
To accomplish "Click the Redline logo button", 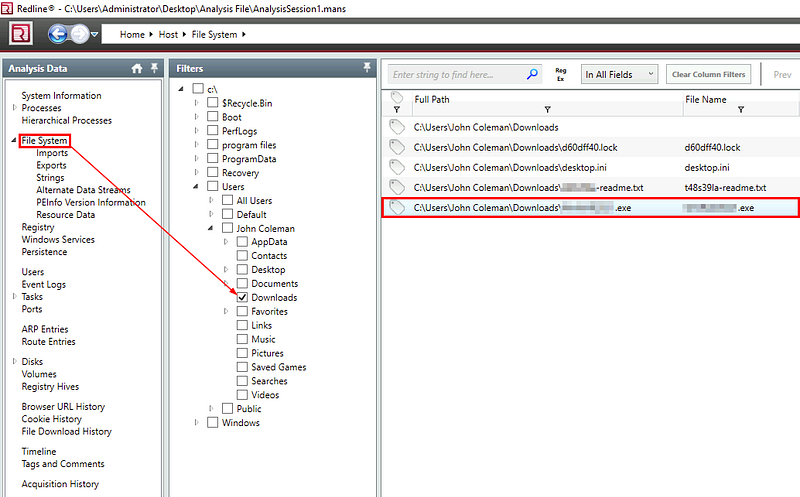I will [21, 34].
